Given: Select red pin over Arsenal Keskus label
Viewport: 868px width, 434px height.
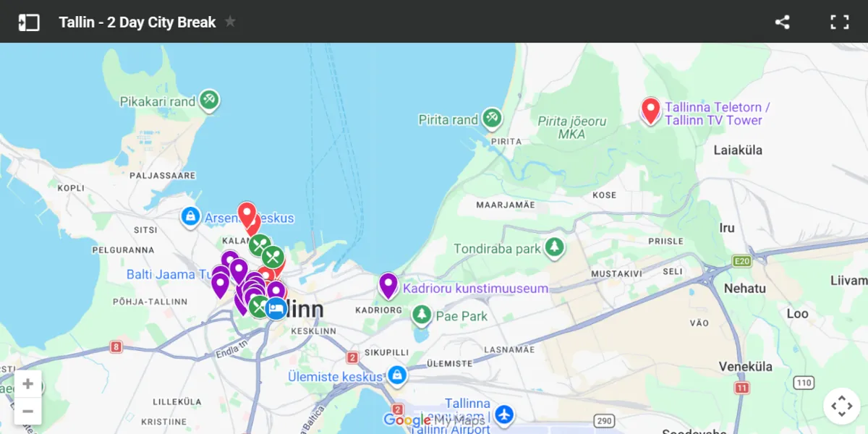Looking at the screenshot, I should click(247, 214).
